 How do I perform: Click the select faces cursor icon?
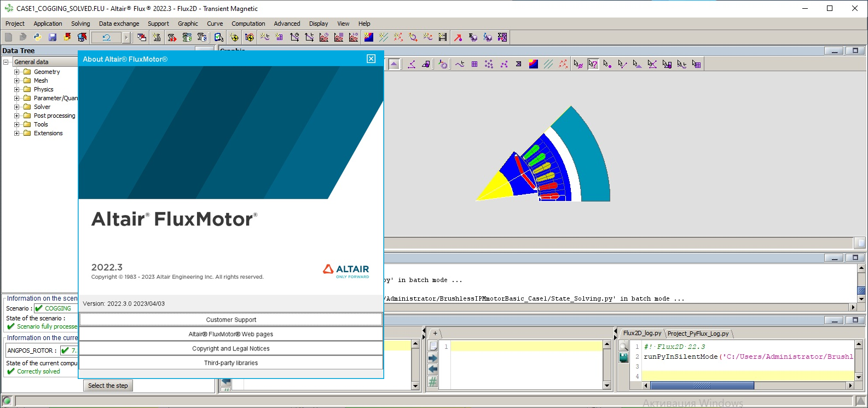[637, 64]
